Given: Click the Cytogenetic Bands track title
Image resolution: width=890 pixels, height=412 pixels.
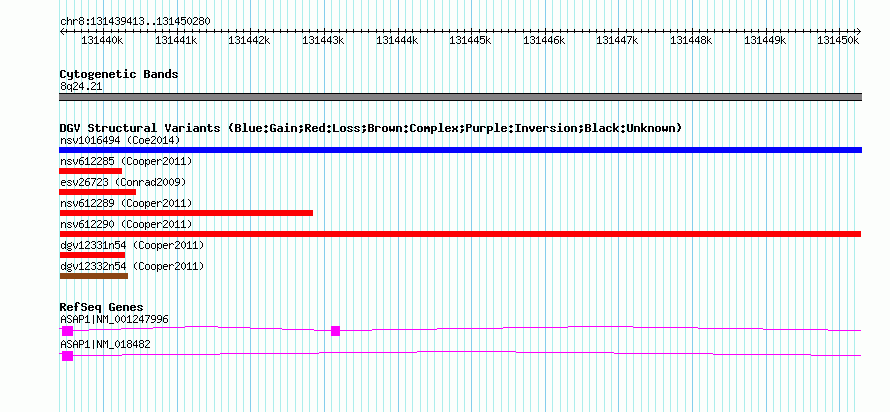Looking at the screenshot, I should tap(119, 74).
